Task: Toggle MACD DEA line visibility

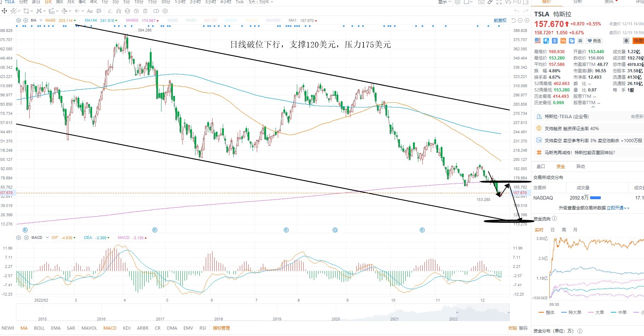Action: [x=97, y=237]
